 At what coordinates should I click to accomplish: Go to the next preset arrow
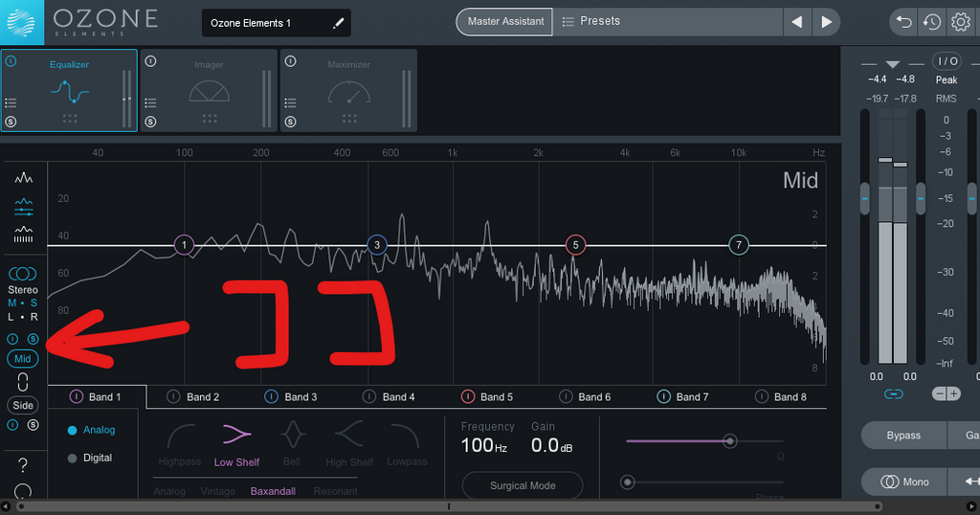(826, 22)
